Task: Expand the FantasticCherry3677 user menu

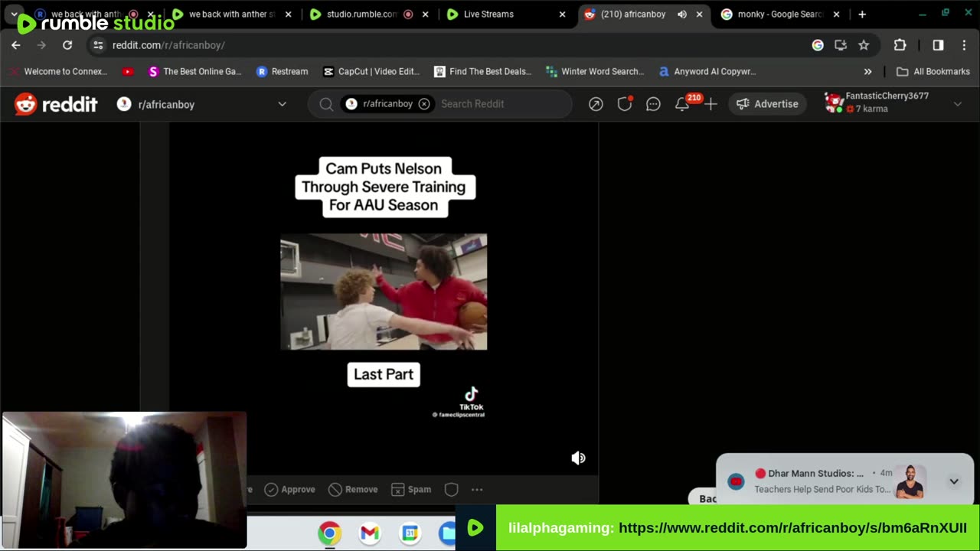Action: pos(957,104)
